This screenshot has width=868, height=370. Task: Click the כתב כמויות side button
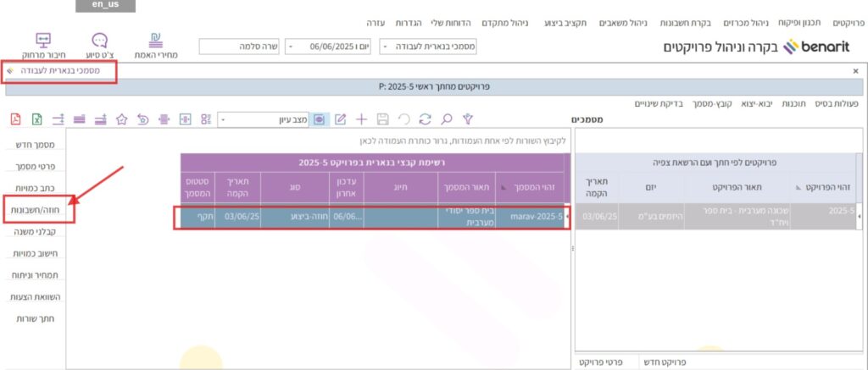33,187
